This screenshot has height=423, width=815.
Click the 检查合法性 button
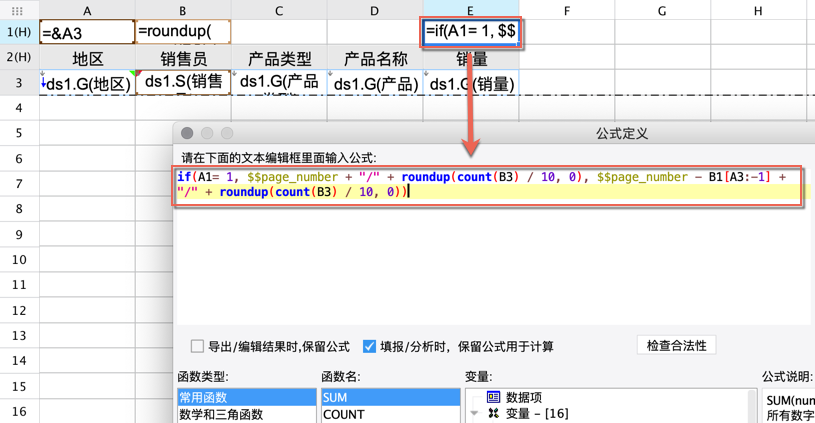(x=676, y=346)
